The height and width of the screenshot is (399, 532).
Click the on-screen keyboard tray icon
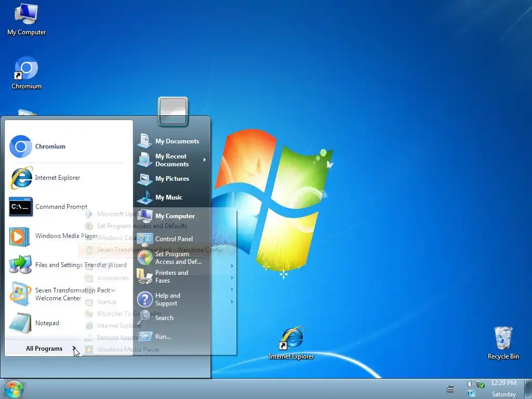pos(450,389)
